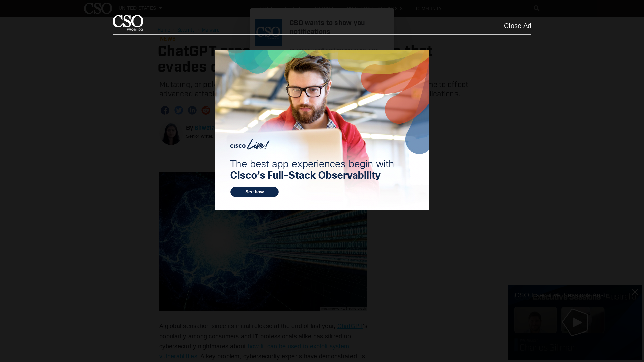
Task: Click the Close Ad link
Action: [x=518, y=25]
